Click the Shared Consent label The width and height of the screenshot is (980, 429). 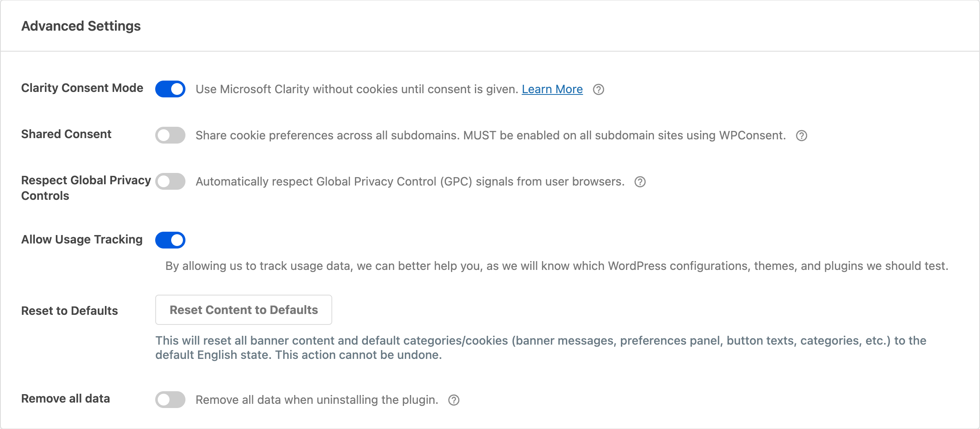coord(66,134)
